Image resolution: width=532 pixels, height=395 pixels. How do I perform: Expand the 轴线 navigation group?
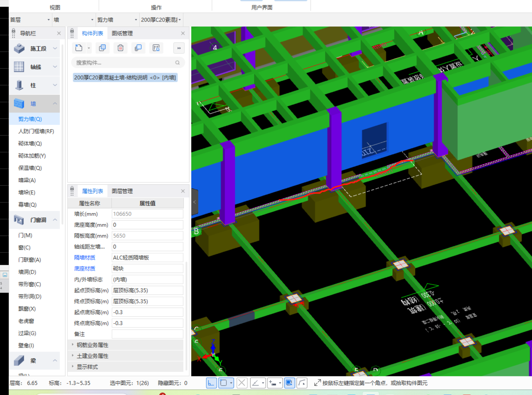[x=55, y=67]
